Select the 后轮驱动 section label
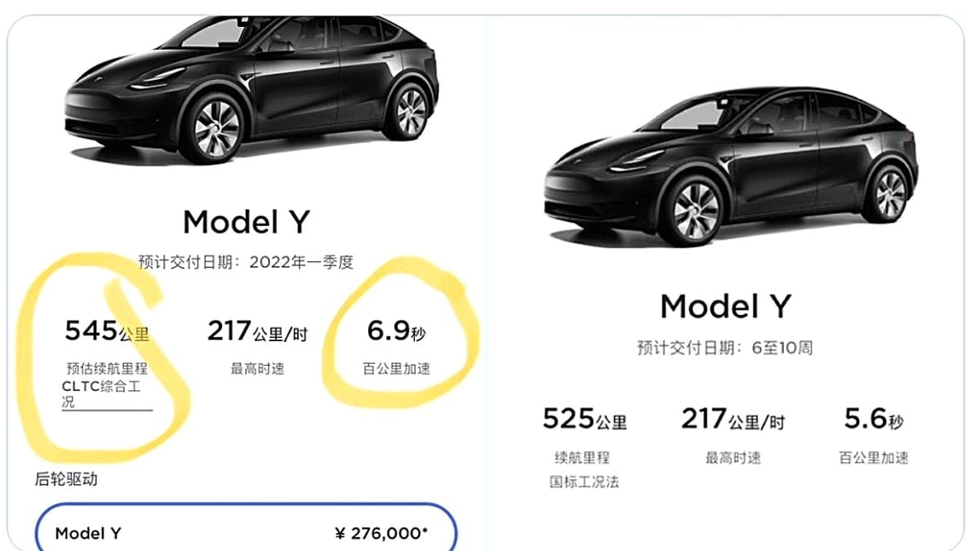 coord(66,479)
